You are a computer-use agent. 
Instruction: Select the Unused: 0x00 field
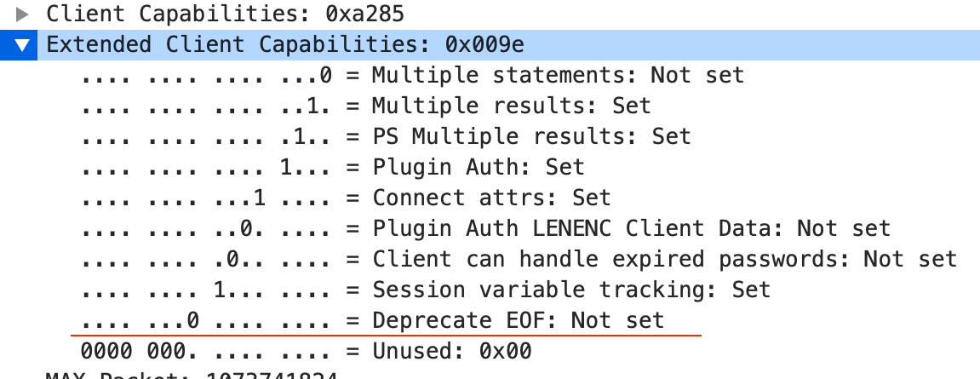coord(451,351)
